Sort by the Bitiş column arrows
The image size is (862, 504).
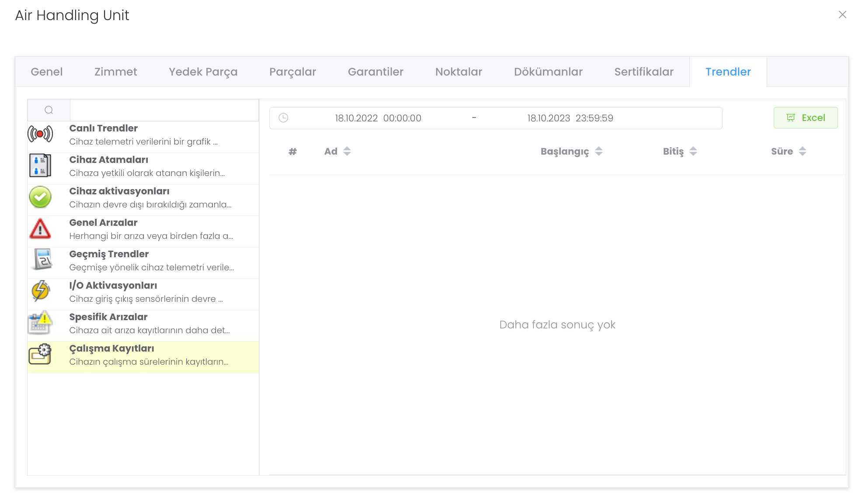(693, 152)
